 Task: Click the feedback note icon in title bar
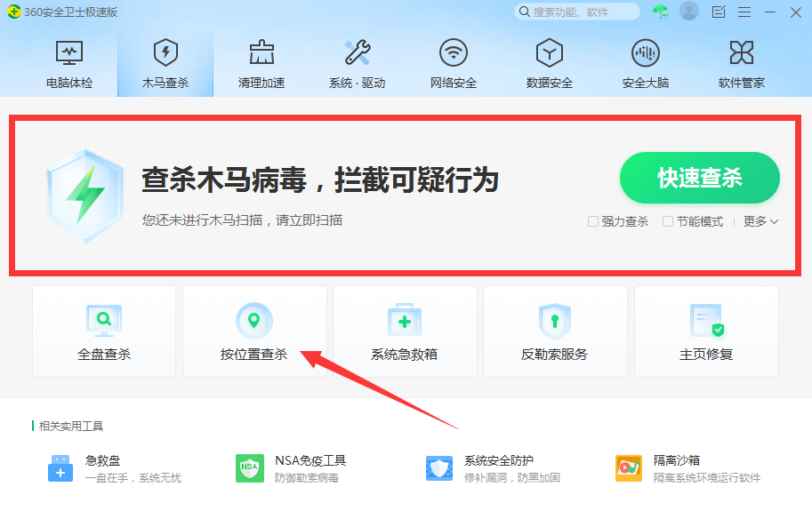coord(719,12)
